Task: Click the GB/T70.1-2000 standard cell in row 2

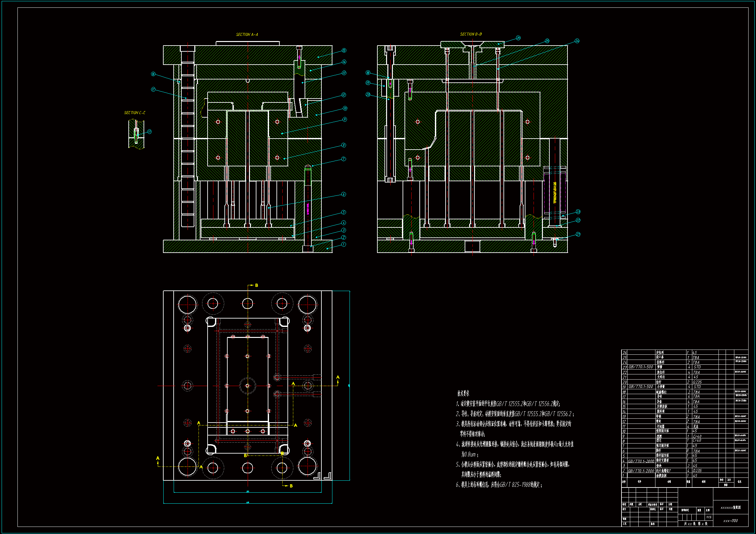Action: pos(641,471)
